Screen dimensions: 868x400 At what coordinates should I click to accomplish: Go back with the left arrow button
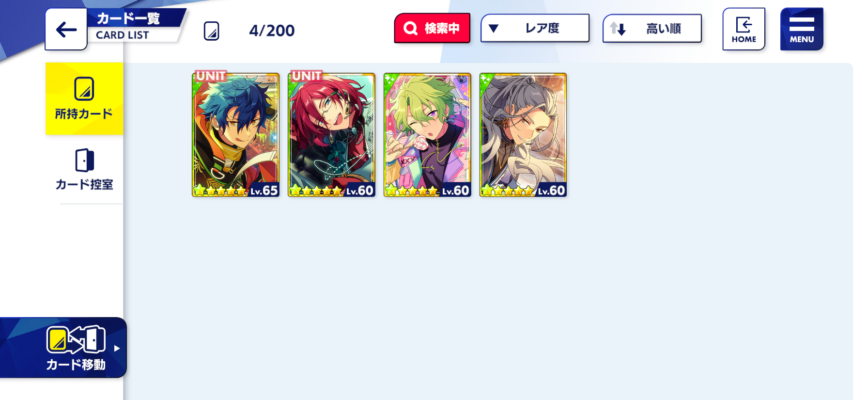[66, 30]
